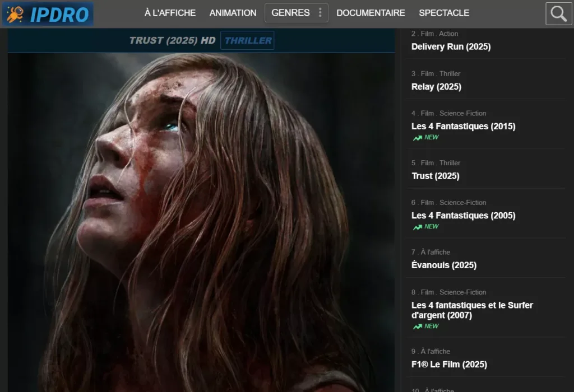Open the Trust movie poster image

pos(201,224)
